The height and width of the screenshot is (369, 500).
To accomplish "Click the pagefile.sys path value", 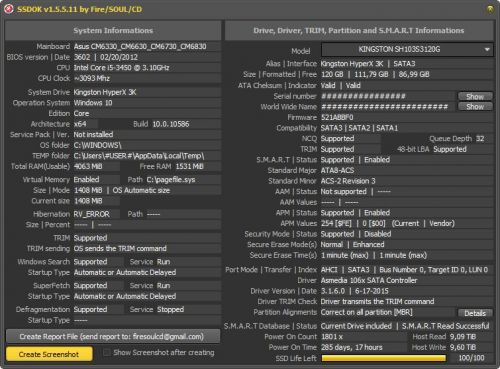I will pyautogui.click(x=171, y=180).
